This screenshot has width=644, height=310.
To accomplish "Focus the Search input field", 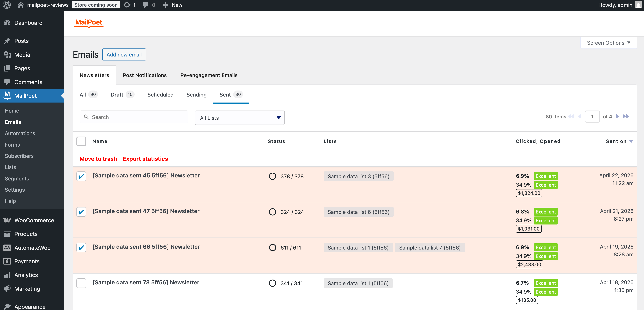I will (134, 117).
